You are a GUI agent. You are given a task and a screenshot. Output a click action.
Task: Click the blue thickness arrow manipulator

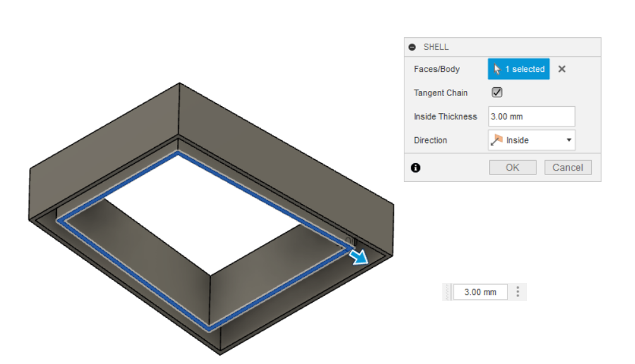360,256
